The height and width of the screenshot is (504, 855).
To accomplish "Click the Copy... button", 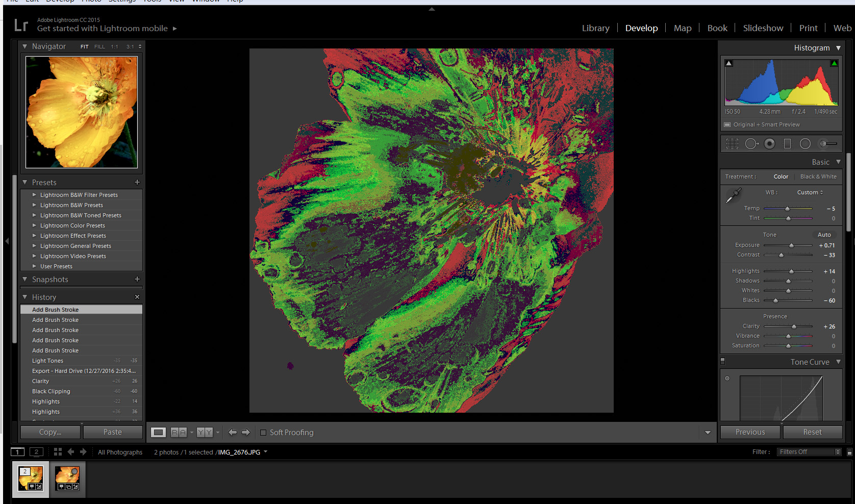I will (x=50, y=432).
